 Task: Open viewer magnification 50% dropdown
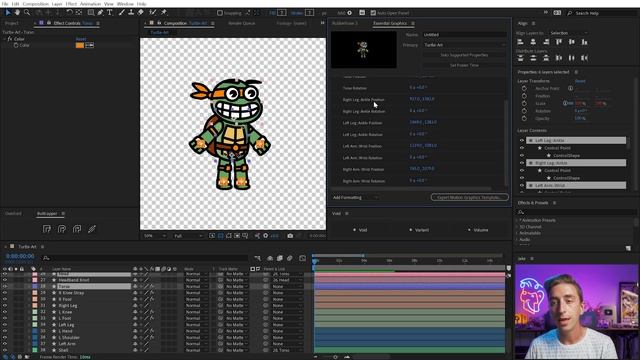coord(155,236)
